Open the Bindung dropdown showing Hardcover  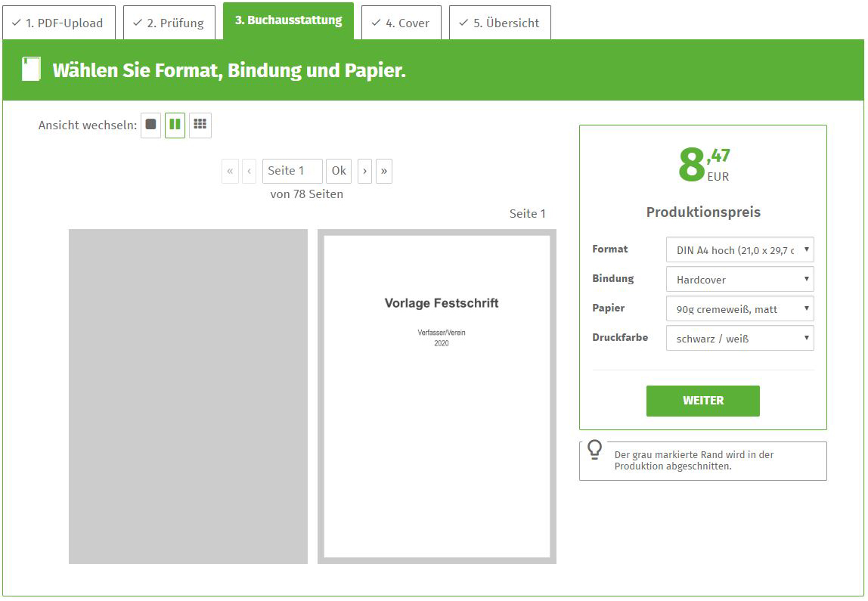[739, 280]
